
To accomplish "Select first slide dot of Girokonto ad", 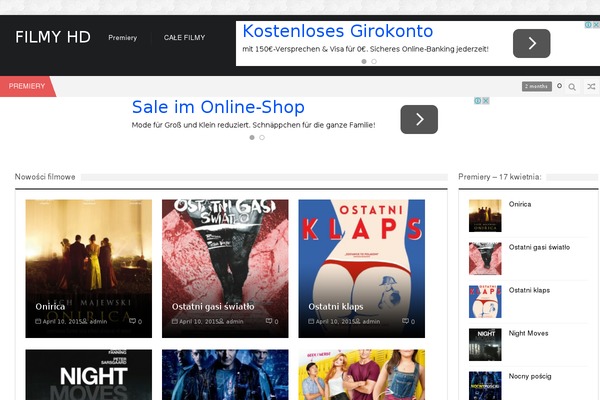I will point(364,61).
